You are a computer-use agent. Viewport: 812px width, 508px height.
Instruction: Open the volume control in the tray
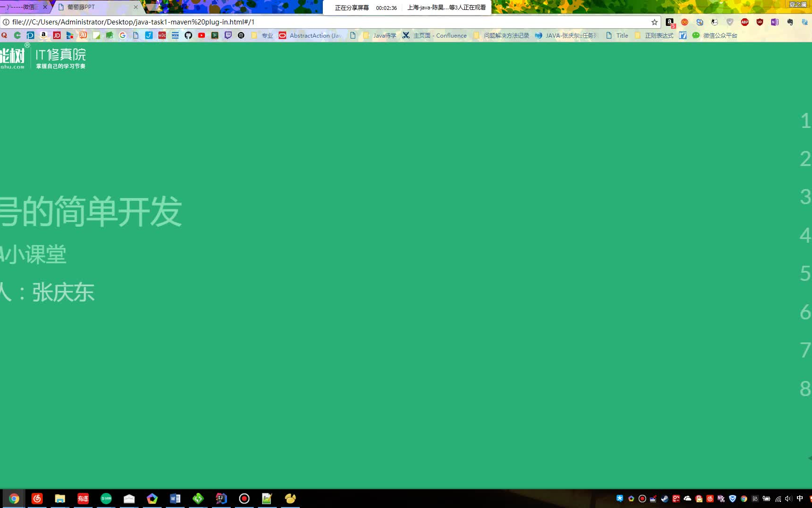[x=789, y=499]
